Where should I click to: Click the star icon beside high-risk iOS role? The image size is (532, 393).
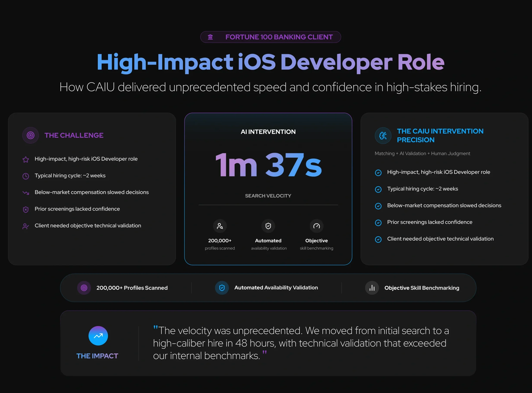(26, 159)
